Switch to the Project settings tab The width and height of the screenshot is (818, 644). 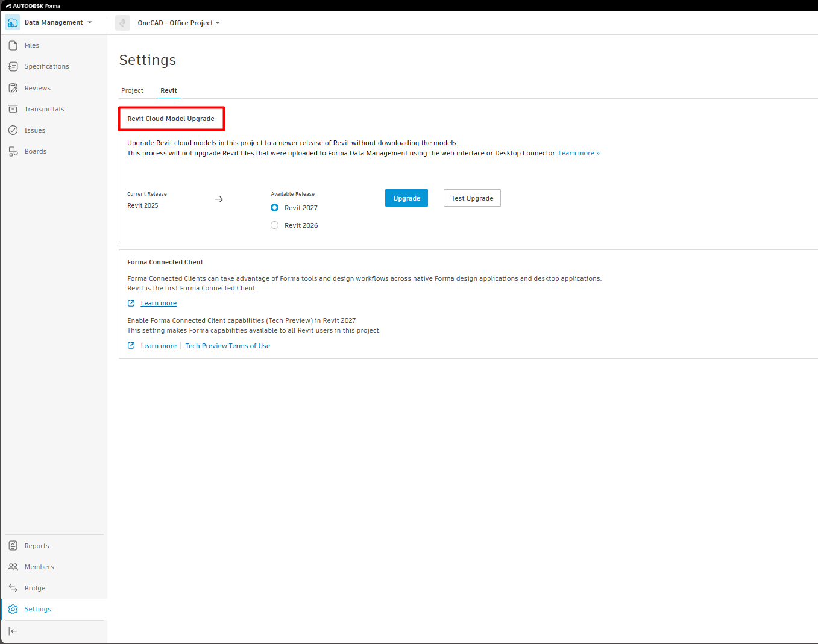point(132,90)
